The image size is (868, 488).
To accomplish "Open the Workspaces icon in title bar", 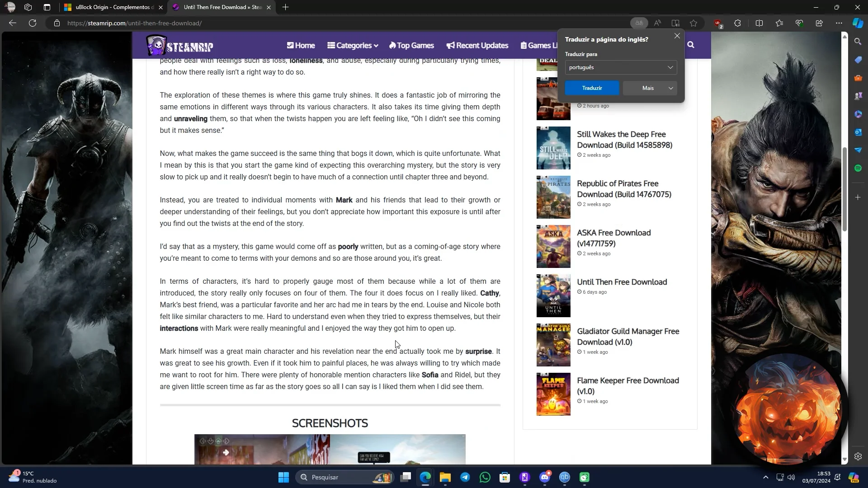I will (x=28, y=7).
